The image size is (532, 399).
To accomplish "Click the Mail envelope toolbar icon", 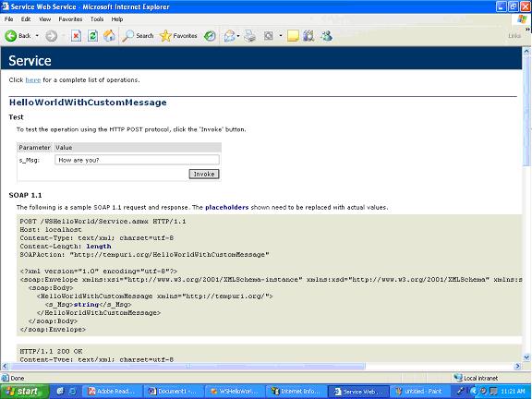I will coord(230,36).
